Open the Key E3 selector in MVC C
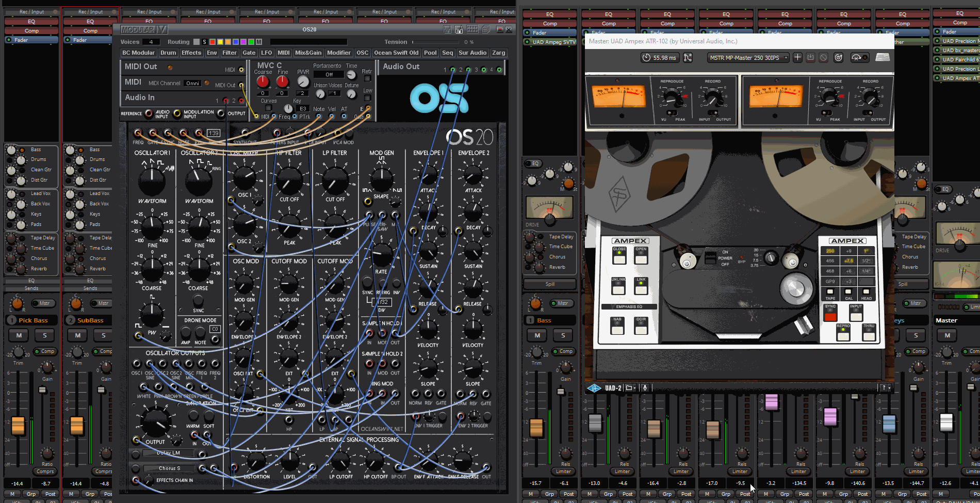The width and height of the screenshot is (980, 503). coord(303,108)
